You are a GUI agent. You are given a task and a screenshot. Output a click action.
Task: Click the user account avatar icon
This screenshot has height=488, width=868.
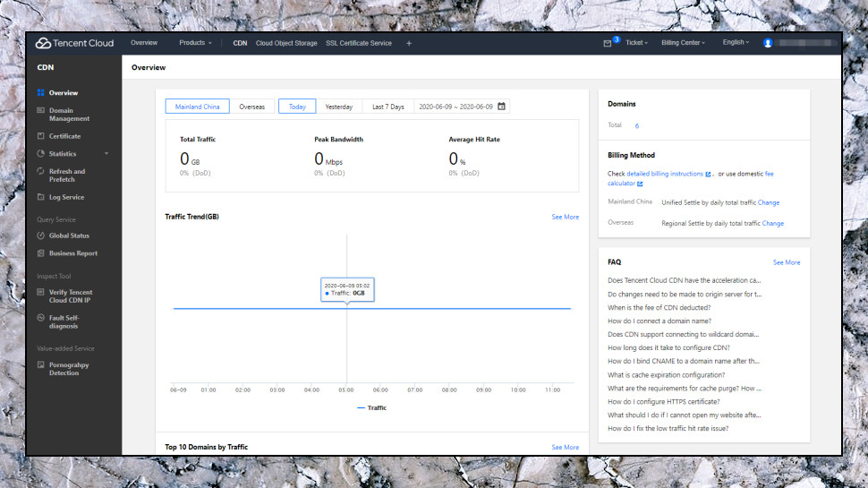click(x=767, y=43)
